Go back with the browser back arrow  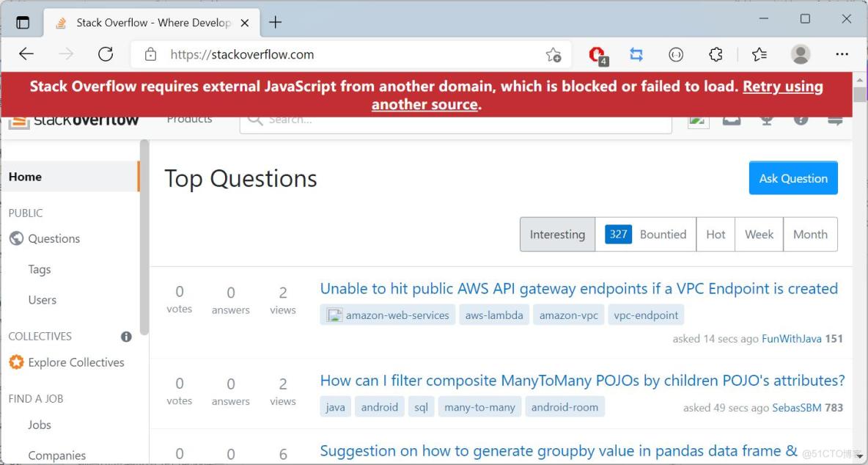point(26,54)
